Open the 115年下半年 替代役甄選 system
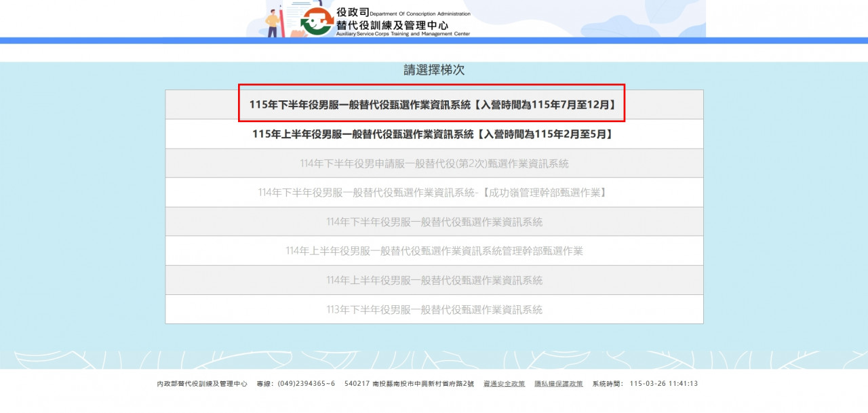The width and height of the screenshot is (868, 413). (x=433, y=104)
